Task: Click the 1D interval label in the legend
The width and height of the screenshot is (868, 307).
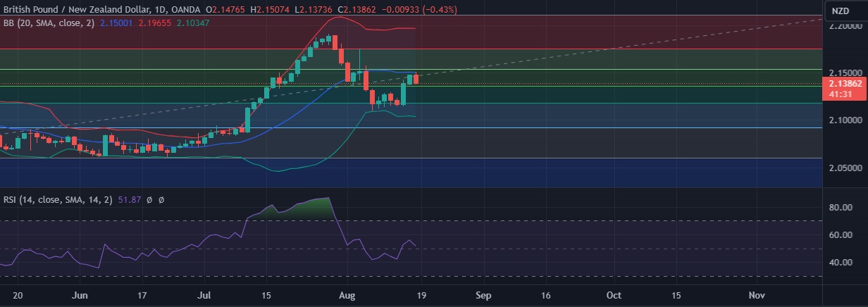Action: (159, 11)
